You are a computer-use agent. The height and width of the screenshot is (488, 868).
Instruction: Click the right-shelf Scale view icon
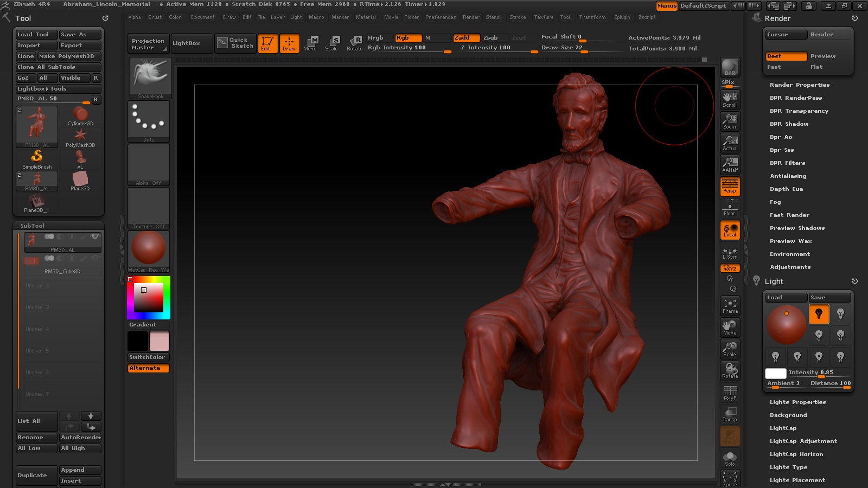(x=730, y=349)
